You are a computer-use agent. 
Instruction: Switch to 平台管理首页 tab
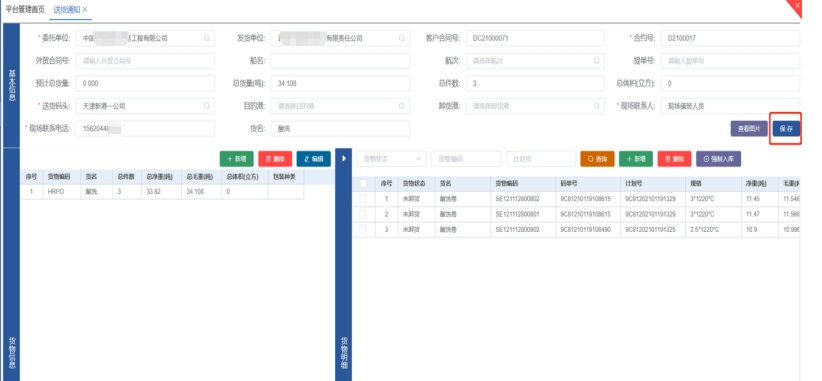click(x=25, y=9)
